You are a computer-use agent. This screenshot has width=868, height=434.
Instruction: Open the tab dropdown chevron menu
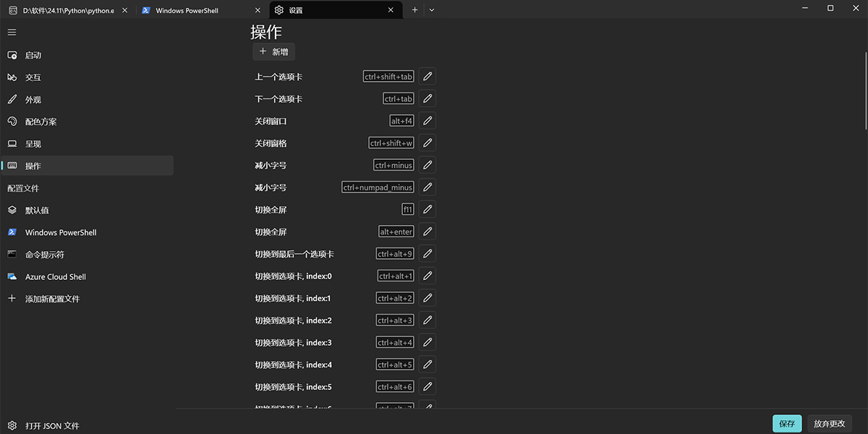432,9
